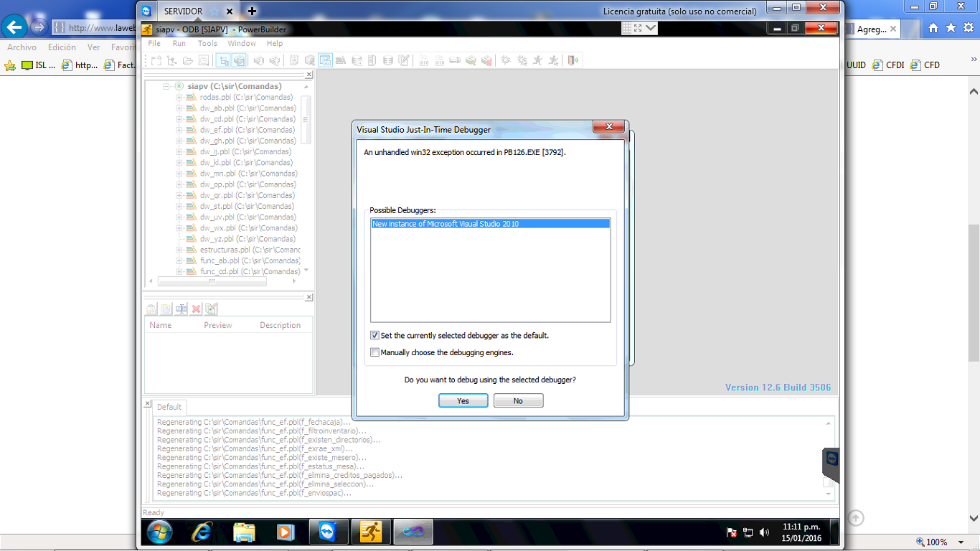Click the Inherit icon in PowerBuilder toolbar
Viewport: 980px width, 551px height.
172,61
